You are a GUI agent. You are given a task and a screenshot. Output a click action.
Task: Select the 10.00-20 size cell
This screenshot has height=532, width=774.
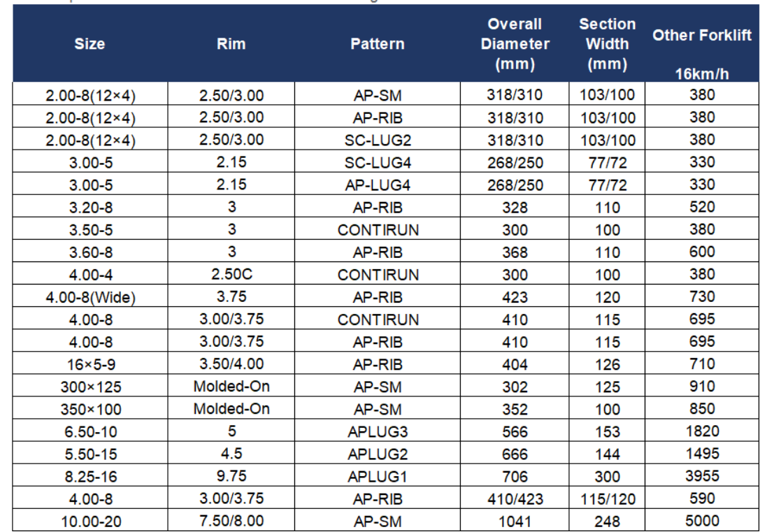[x=90, y=521]
